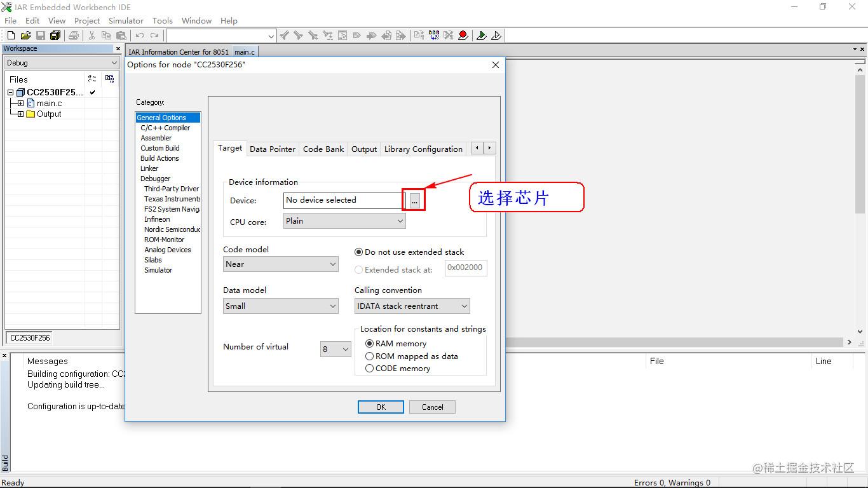Click the Go To line icon
The height and width of the screenshot is (488, 868).
click(x=342, y=36)
